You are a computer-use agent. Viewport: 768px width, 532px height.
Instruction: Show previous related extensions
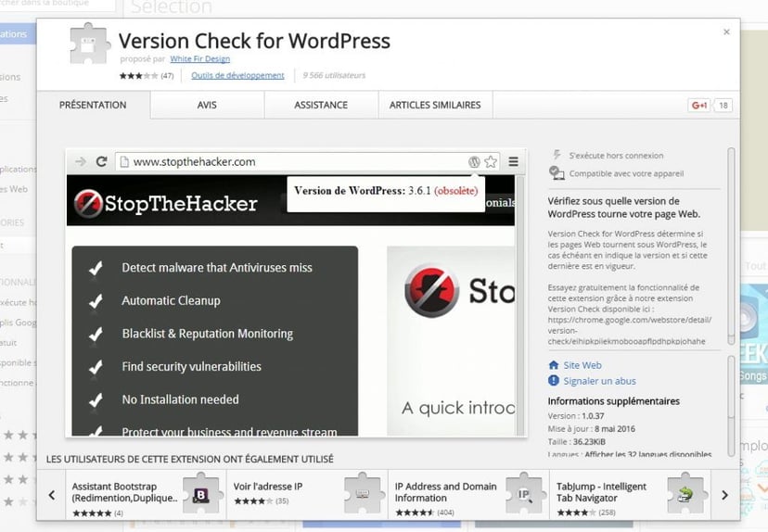[51, 495]
